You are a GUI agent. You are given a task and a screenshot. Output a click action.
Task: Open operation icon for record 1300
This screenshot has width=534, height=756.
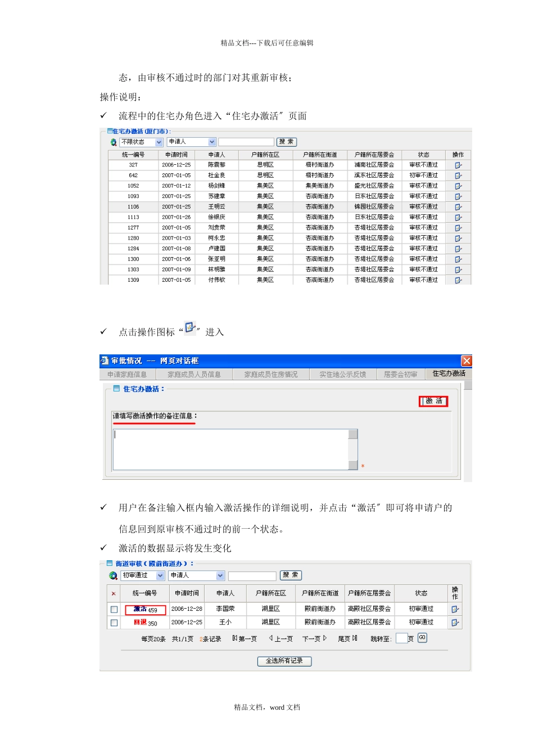(458, 259)
